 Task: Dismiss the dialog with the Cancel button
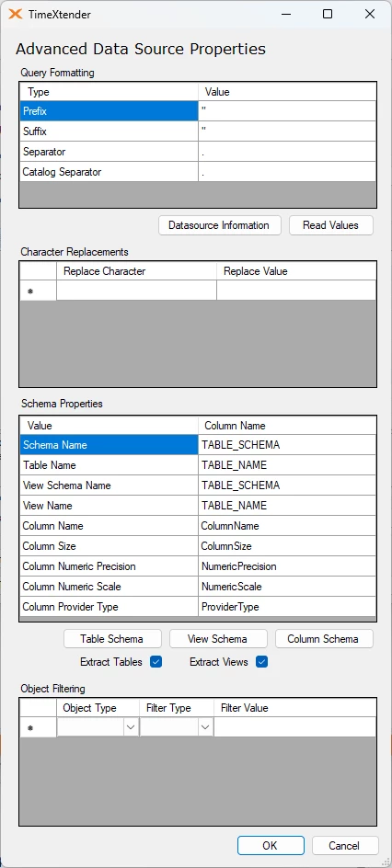(x=345, y=845)
